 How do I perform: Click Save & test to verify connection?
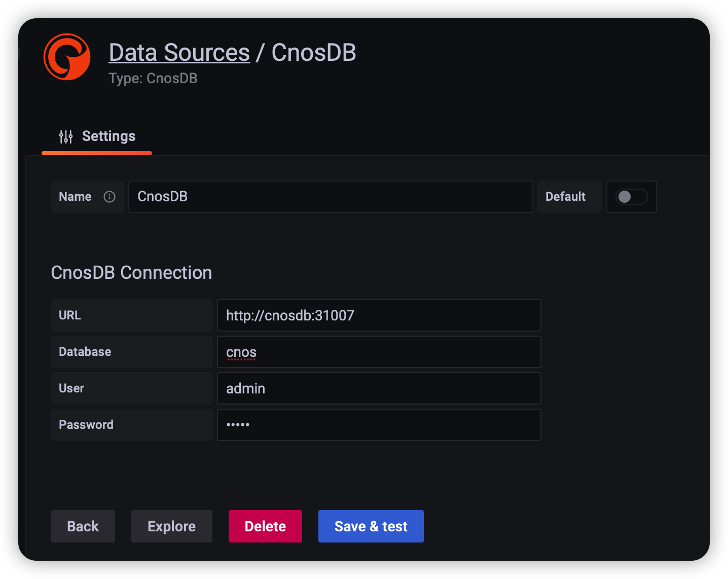pos(371,526)
